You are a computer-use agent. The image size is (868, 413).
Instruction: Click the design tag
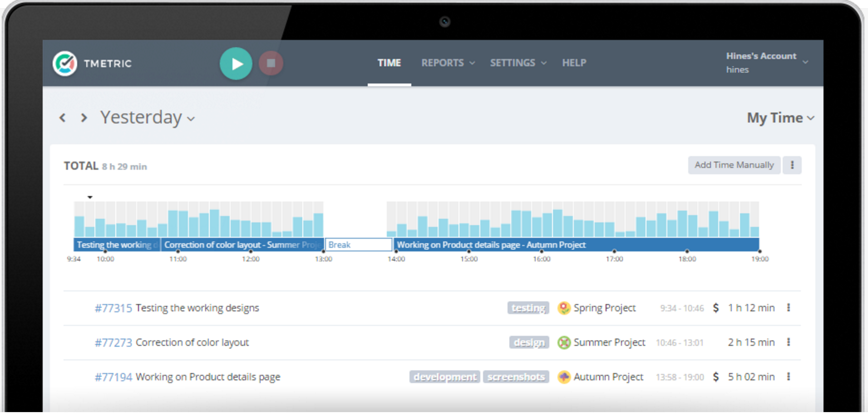529,342
